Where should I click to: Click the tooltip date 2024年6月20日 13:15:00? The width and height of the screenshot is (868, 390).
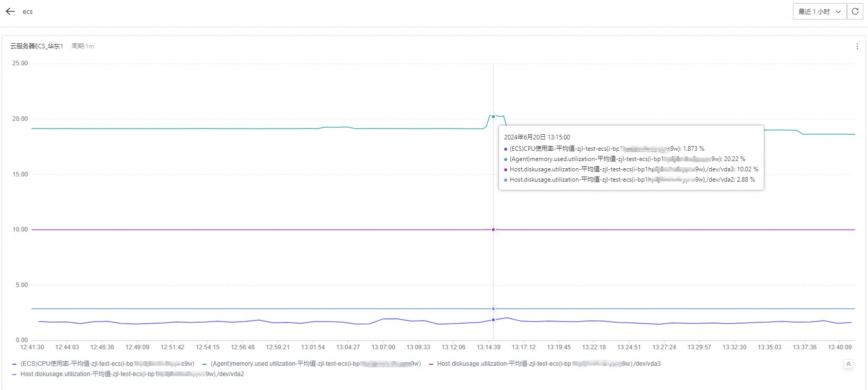point(537,137)
